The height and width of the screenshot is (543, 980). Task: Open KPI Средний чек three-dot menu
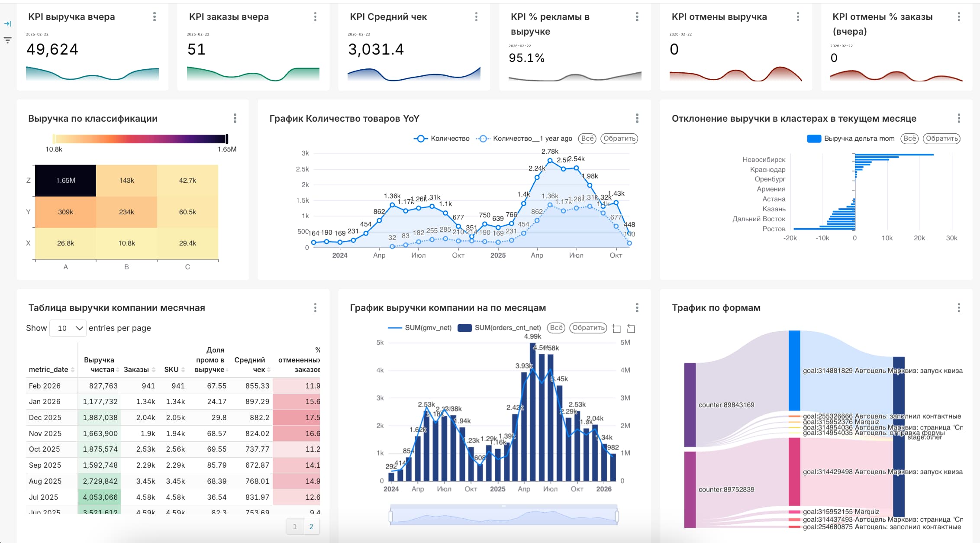476,17
